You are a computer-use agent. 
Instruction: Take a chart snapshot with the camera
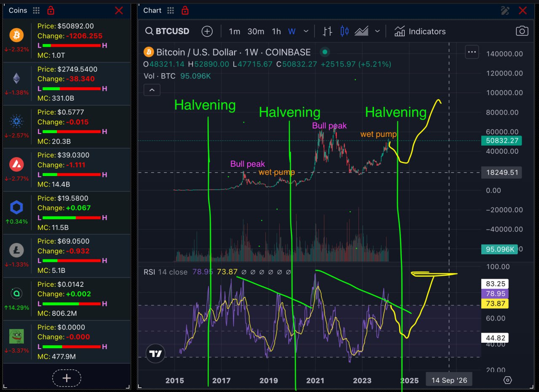pyautogui.click(x=522, y=31)
